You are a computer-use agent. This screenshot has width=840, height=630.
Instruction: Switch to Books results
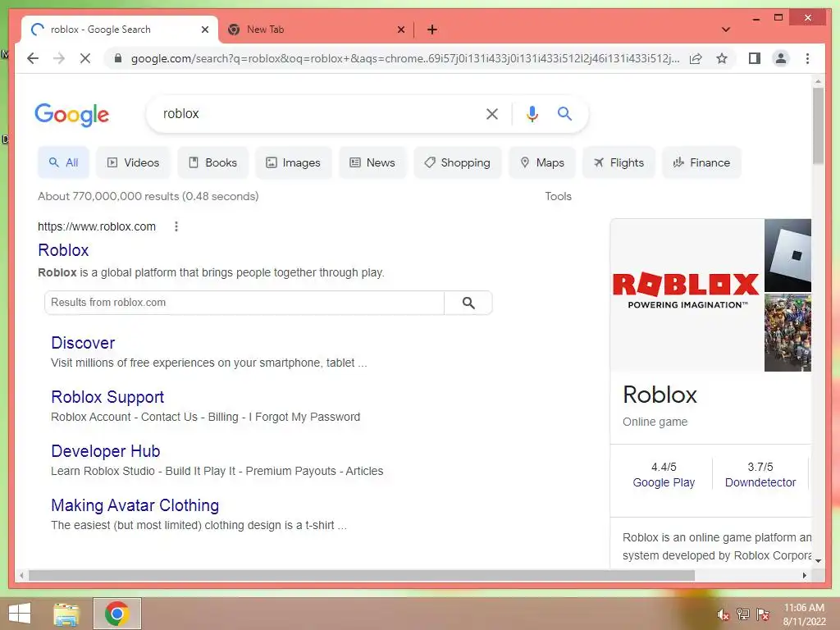coord(212,162)
